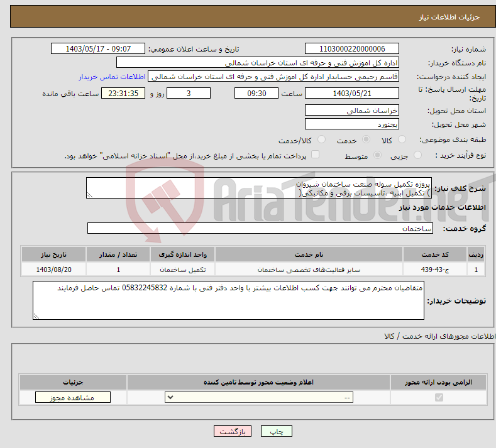Click the تعداد / مقدار column header
The width and height of the screenshot is (496, 448).
[118, 254]
